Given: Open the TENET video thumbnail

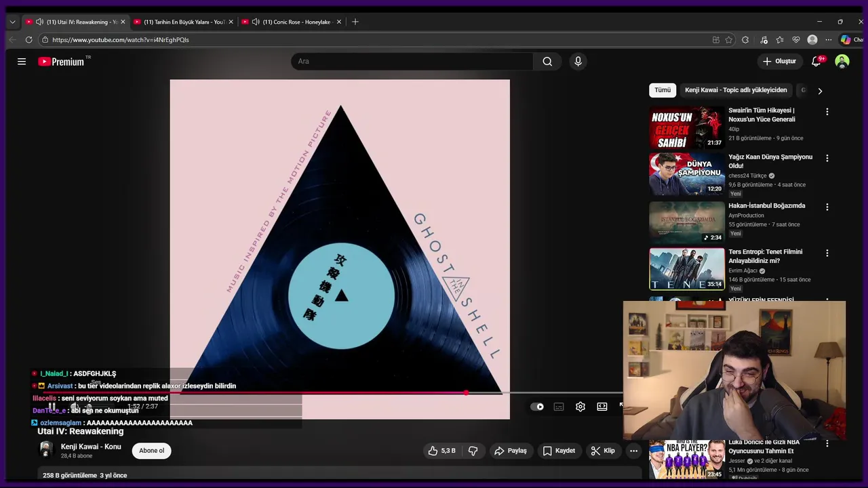Looking at the screenshot, I should point(687,268).
